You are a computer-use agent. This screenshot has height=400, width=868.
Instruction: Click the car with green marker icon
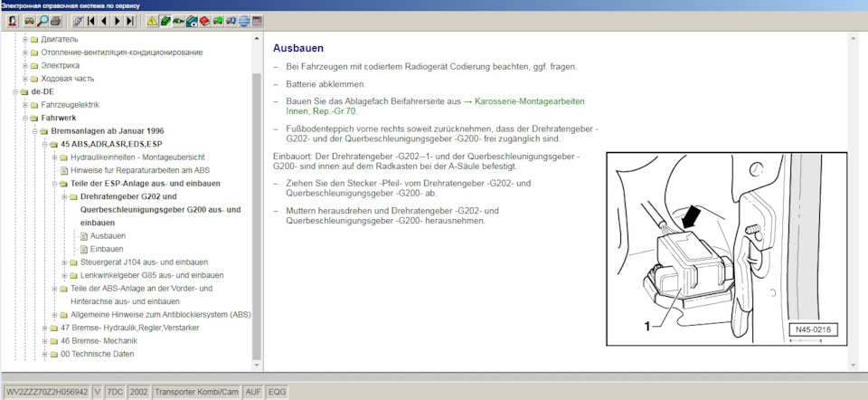pyautogui.click(x=218, y=22)
